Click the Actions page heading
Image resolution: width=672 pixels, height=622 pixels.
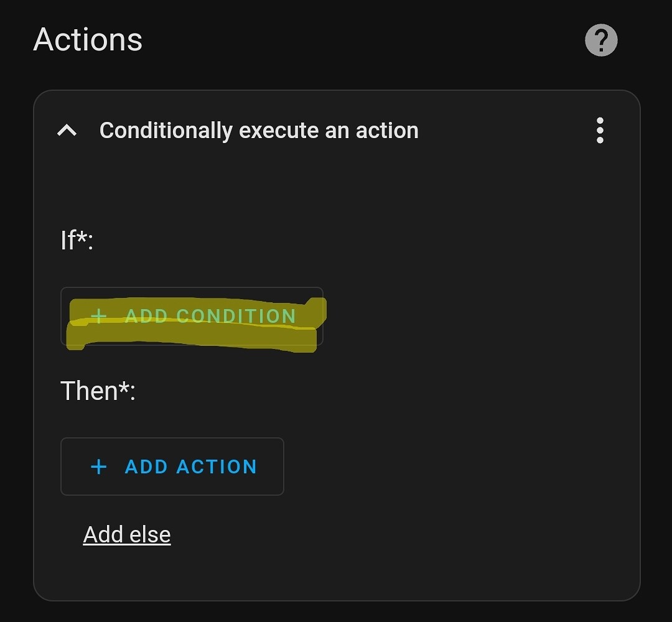click(x=88, y=39)
